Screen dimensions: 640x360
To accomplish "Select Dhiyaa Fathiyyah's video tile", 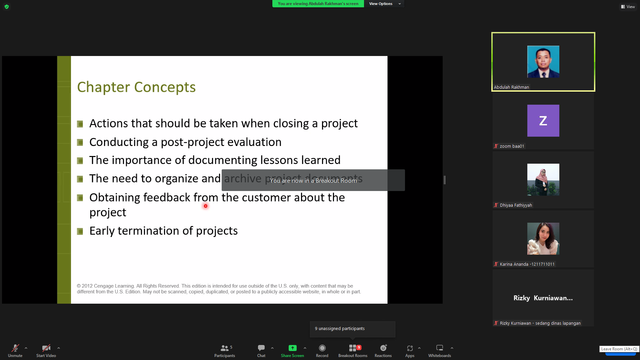I will click(x=543, y=180).
